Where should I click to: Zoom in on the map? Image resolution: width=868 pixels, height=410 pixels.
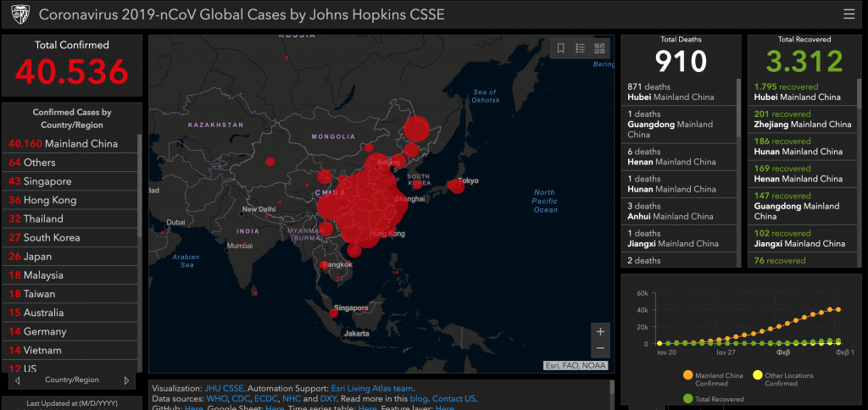click(x=600, y=331)
